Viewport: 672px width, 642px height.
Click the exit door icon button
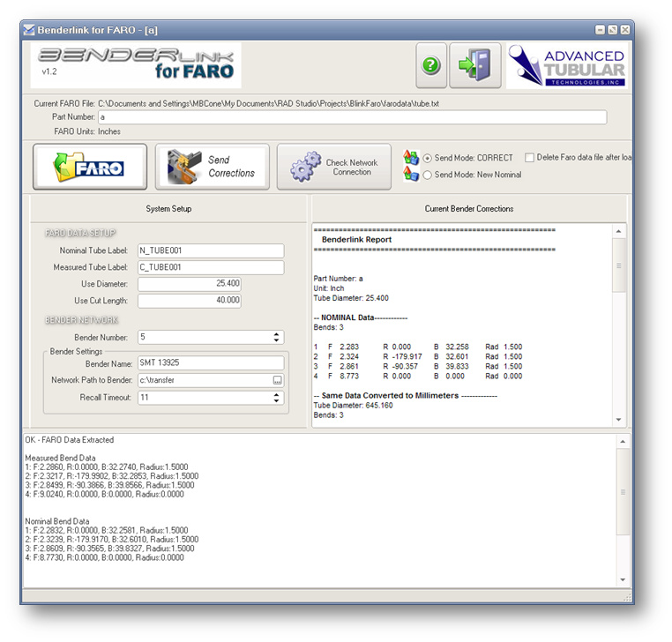click(x=474, y=66)
